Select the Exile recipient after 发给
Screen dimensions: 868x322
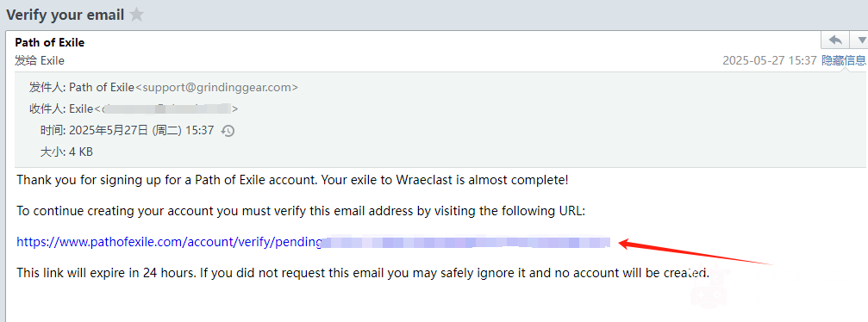(53, 61)
